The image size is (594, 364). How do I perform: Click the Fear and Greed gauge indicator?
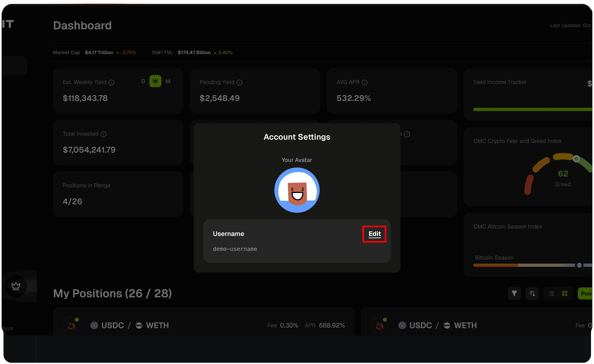(x=576, y=159)
